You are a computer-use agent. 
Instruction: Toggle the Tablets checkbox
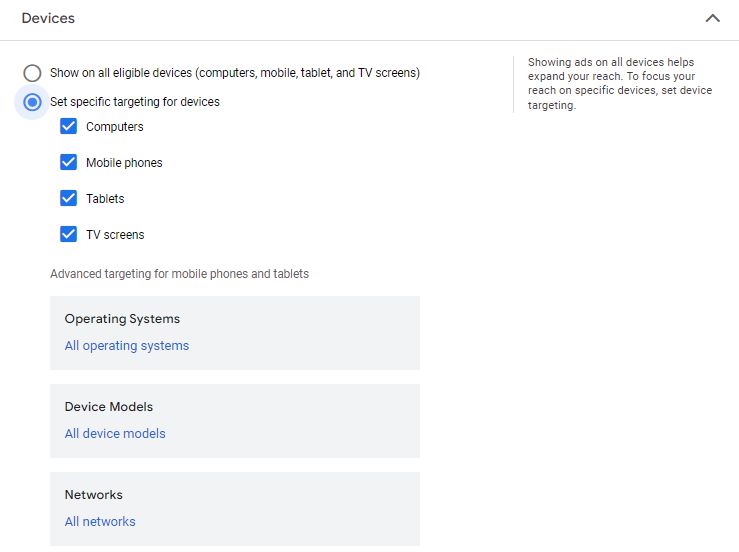[69, 199]
